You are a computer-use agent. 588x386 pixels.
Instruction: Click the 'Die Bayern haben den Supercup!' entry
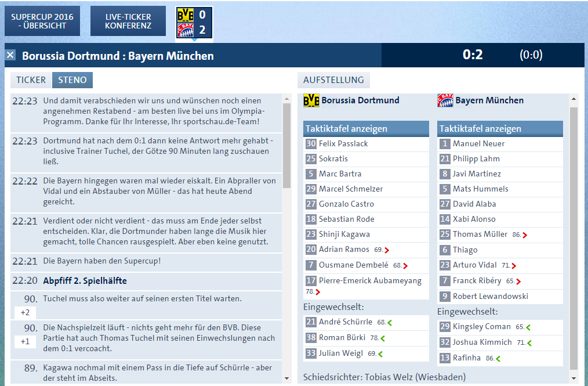(146, 261)
